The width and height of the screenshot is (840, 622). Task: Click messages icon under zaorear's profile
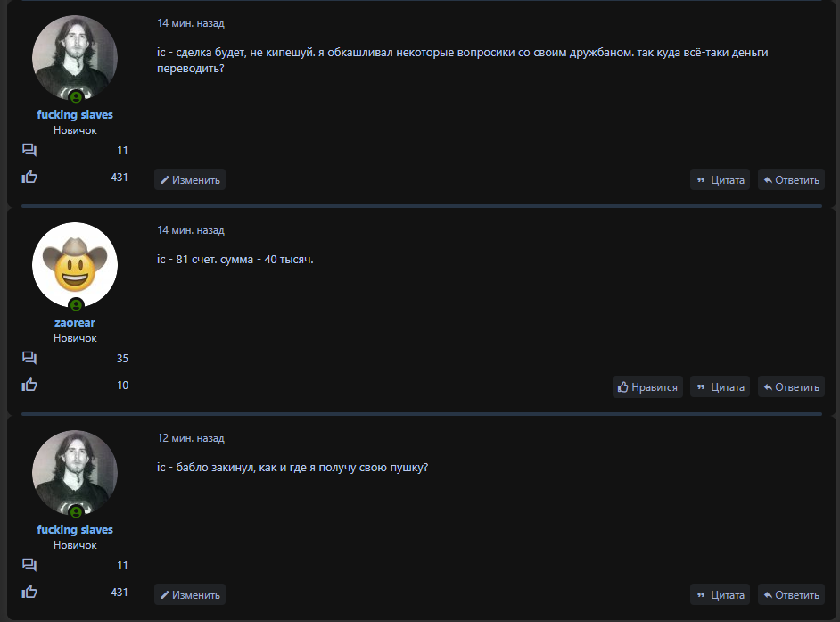click(x=29, y=358)
